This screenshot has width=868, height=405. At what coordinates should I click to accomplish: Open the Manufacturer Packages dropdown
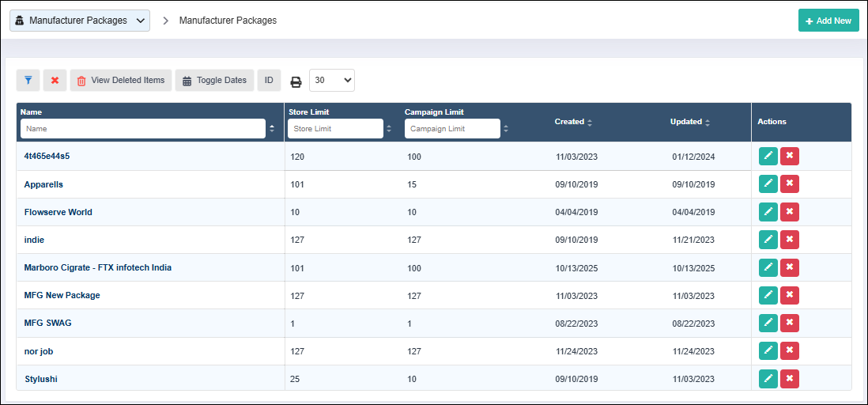pyautogui.click(x=80, y=21)
